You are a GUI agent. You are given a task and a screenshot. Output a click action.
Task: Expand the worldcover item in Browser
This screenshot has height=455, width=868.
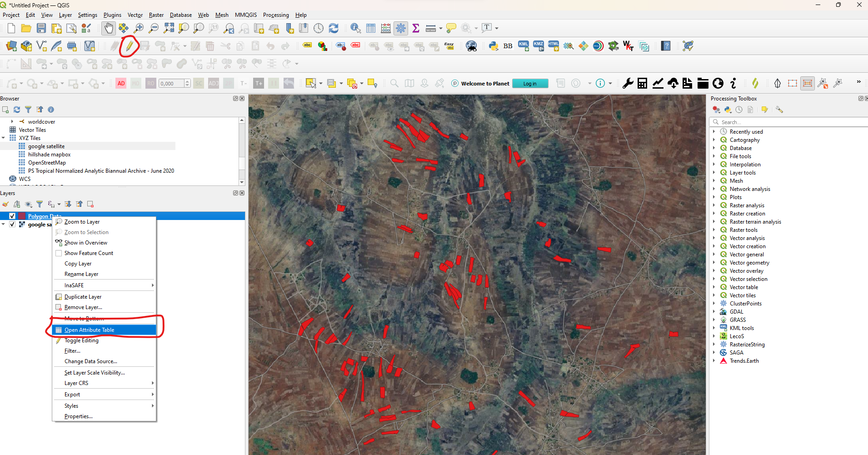(12, 122)
